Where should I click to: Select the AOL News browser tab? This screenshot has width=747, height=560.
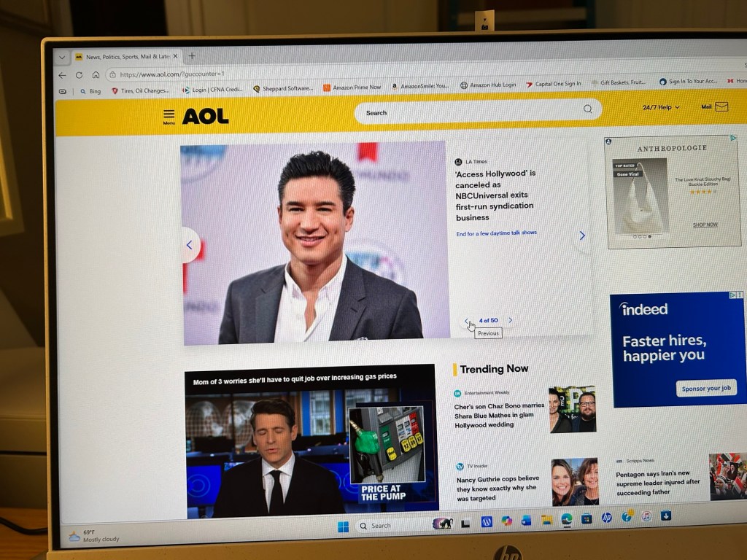[x=124, y=56]
